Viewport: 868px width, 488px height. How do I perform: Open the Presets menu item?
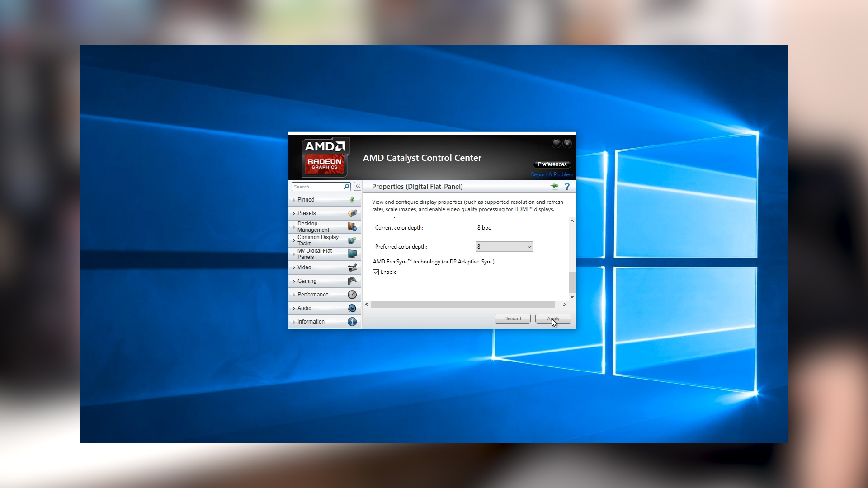(325, 213)
